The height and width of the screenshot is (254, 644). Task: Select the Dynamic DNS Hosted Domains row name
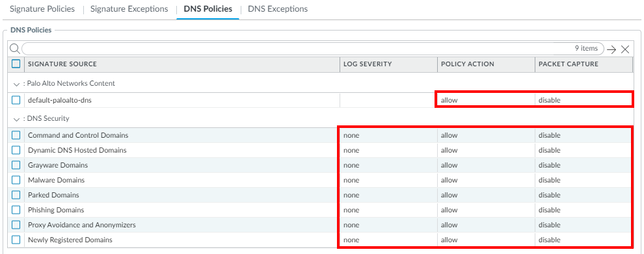(77, 150)
